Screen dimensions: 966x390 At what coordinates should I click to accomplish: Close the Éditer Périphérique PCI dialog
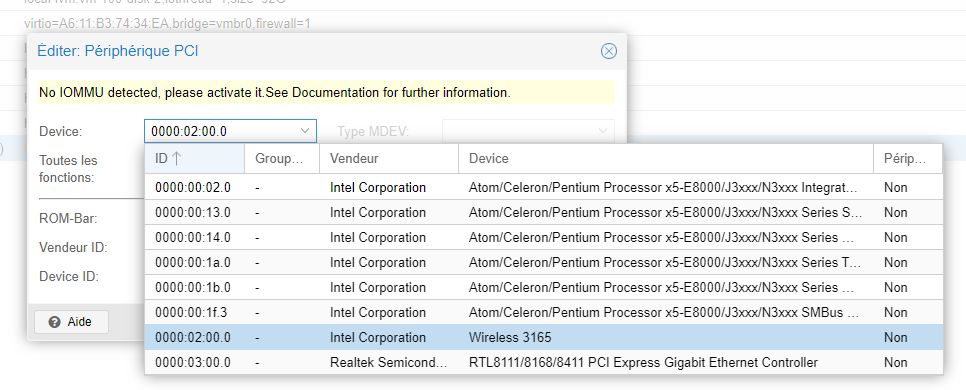(609, 51)
